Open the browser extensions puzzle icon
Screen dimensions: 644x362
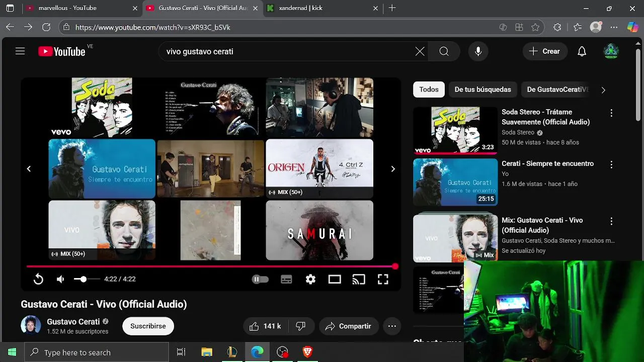[x=557, y=27]
